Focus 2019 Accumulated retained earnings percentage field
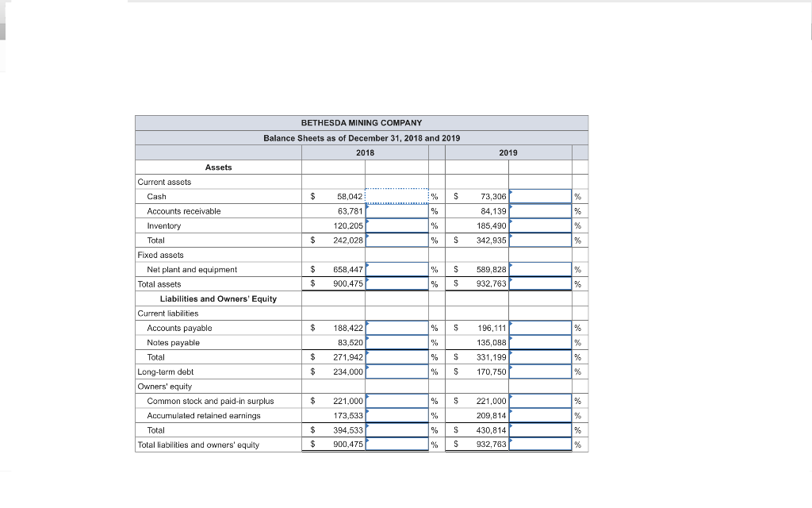The height and width of the screenshot is (508, 812). (x=541, y=415)
